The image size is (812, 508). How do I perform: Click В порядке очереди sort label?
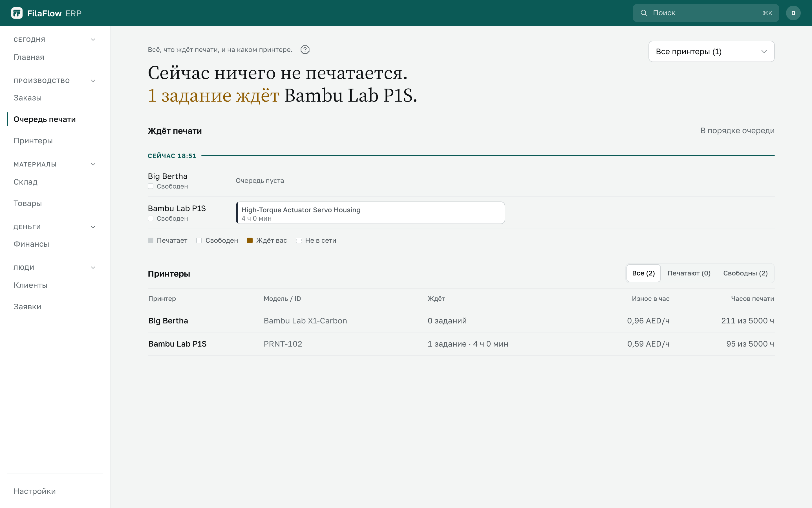click(737, 131)
